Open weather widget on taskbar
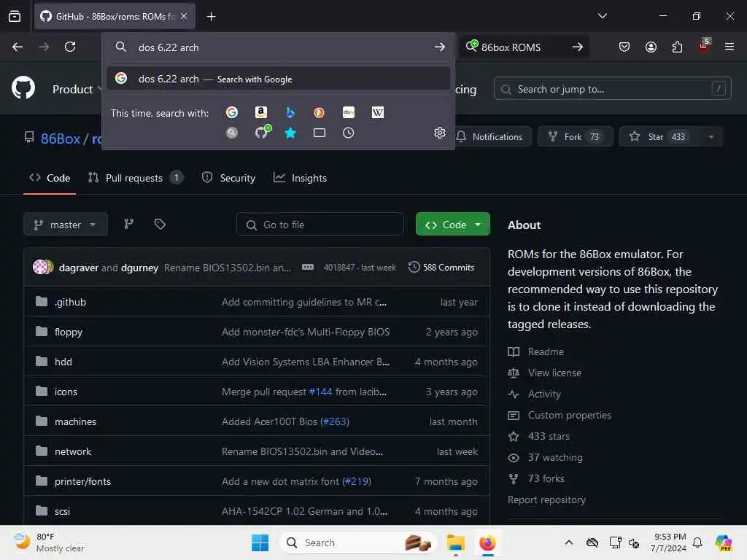The height and width of the screenshot is (560, 747). point(49,542)
